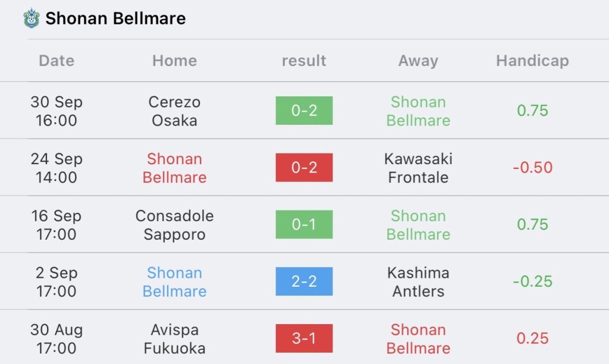Open the green 0-2 result badge
Image resolution: width=609 pixels, height=364 pixels.
click(x=304, y=110)
